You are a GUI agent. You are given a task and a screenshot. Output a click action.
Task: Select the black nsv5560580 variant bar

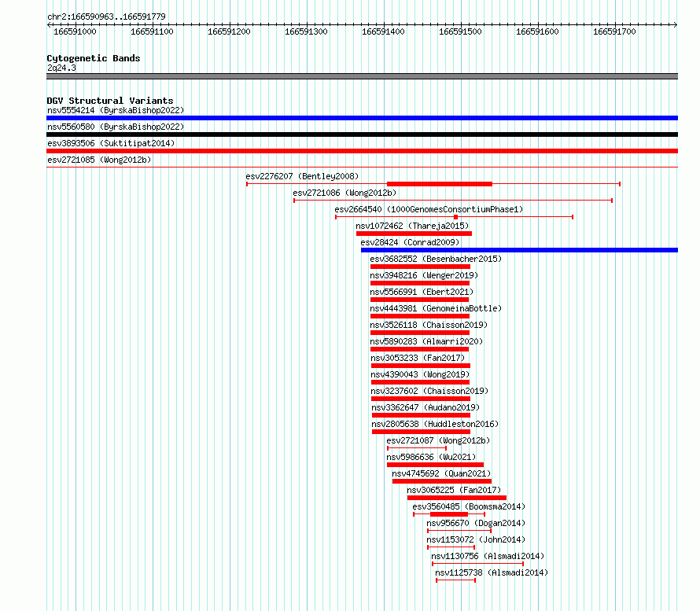pos(362,134)
